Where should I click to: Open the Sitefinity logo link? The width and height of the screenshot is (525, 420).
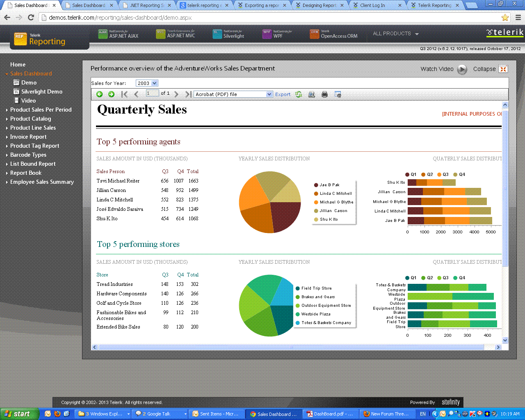(451, 402)
